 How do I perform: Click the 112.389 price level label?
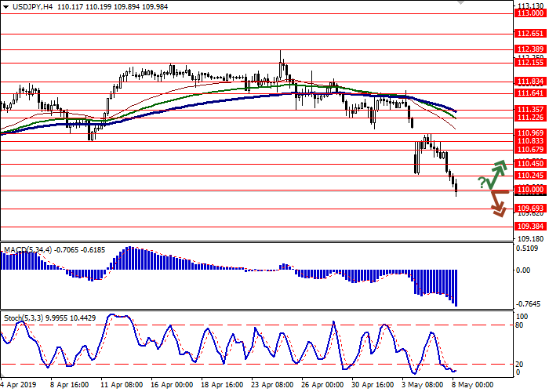tap(530, 49)
